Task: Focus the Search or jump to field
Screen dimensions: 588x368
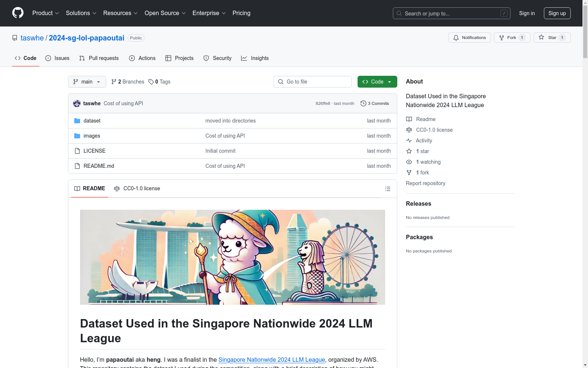Action: 452,13
